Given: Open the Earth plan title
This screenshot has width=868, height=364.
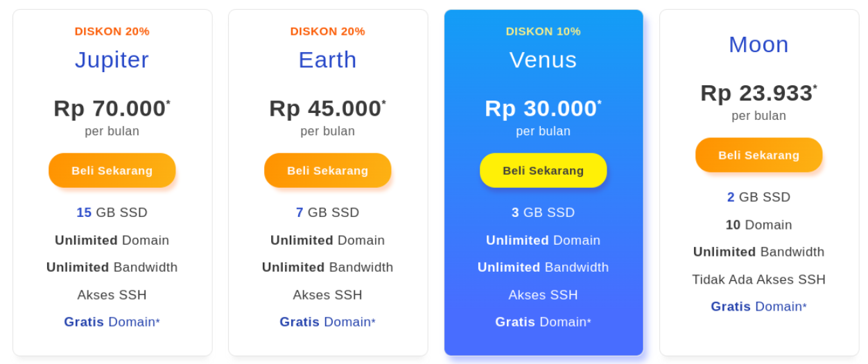Looking at the screenshot, I should tap(327, 60).
